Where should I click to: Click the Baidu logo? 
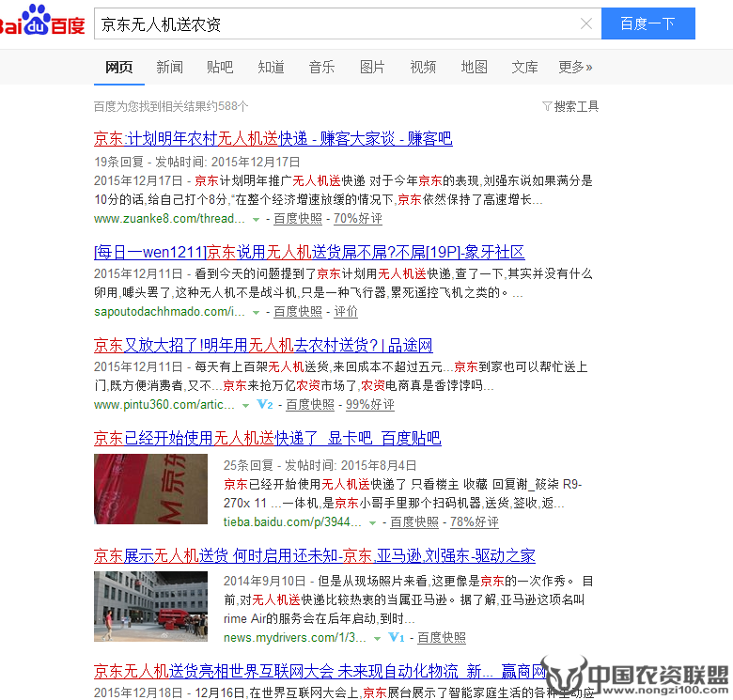42,21
